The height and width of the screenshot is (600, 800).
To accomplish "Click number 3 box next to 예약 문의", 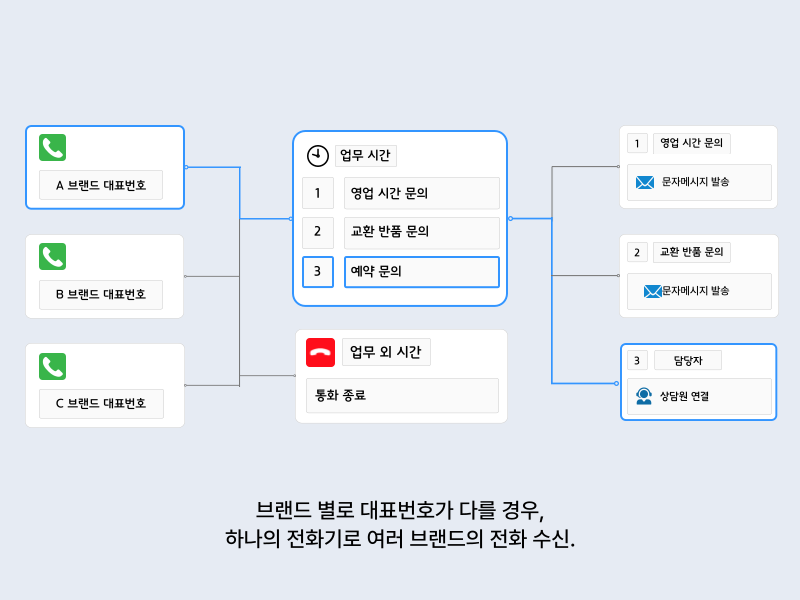I will 317,272.
